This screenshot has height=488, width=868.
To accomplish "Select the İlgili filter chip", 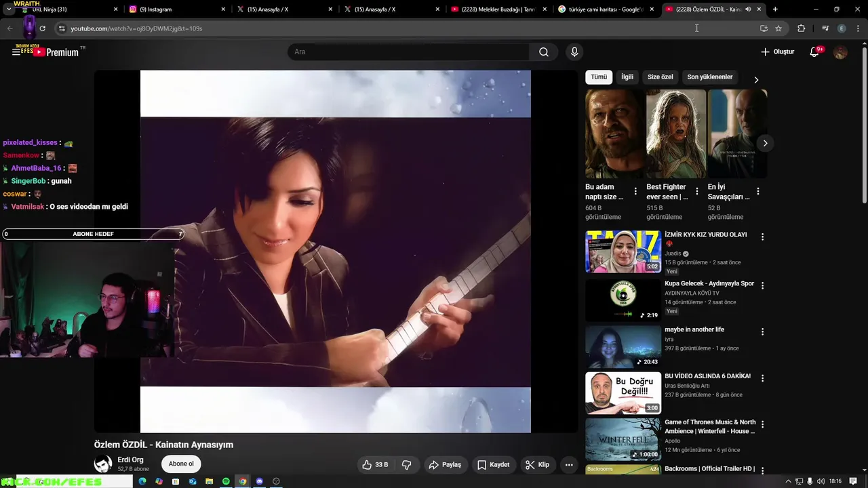I will [627, 77].
